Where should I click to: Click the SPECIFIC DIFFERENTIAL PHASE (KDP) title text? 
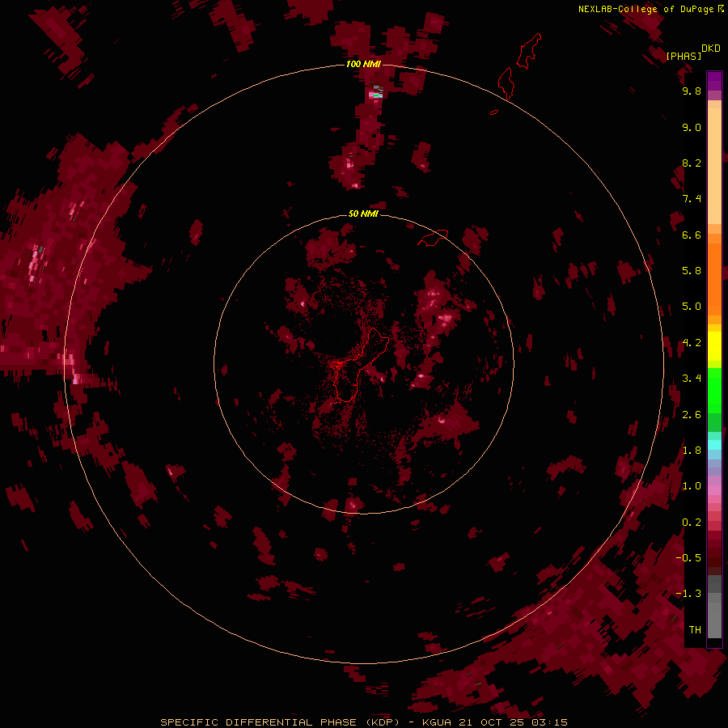tap(280, 722)
